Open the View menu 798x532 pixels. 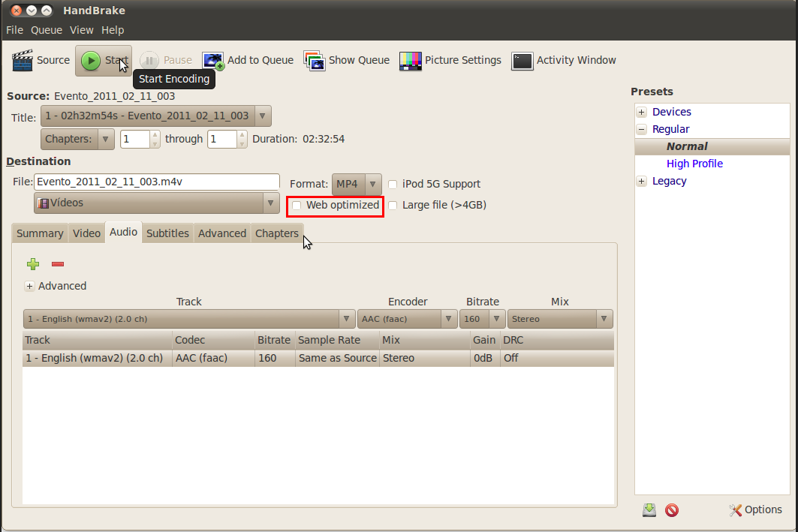(x=81, y=30)
